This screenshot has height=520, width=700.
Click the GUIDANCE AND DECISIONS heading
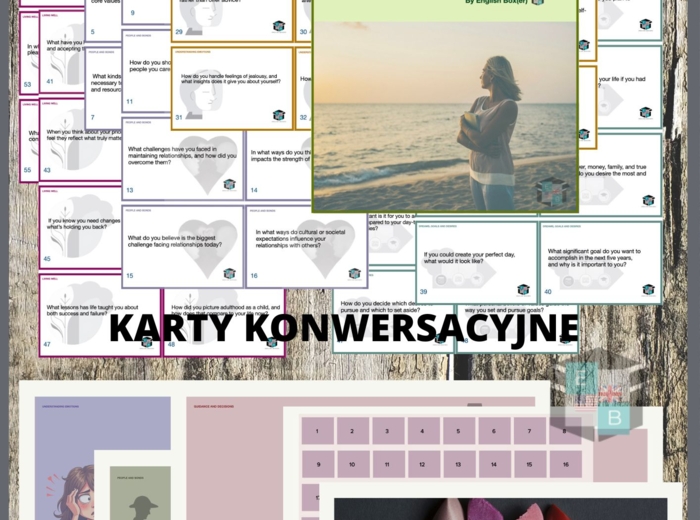click(x=213, y=407)
